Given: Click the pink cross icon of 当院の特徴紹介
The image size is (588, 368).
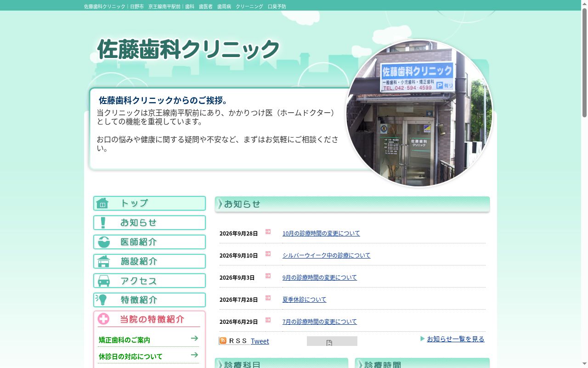Looking at the screenshot, I should [x=103, y=319].
